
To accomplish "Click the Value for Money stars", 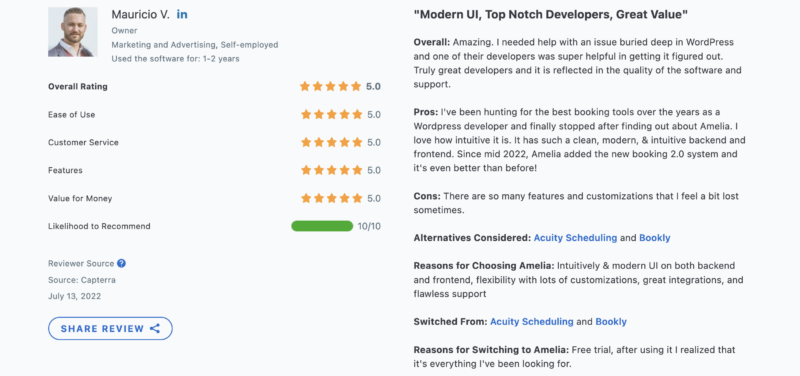I will [331, 198].
